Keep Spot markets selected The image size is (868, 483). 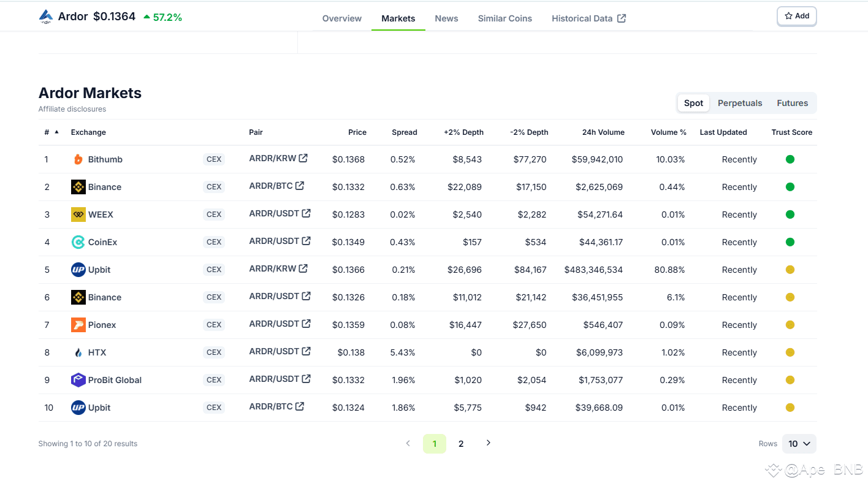click(x=693, y=103)
